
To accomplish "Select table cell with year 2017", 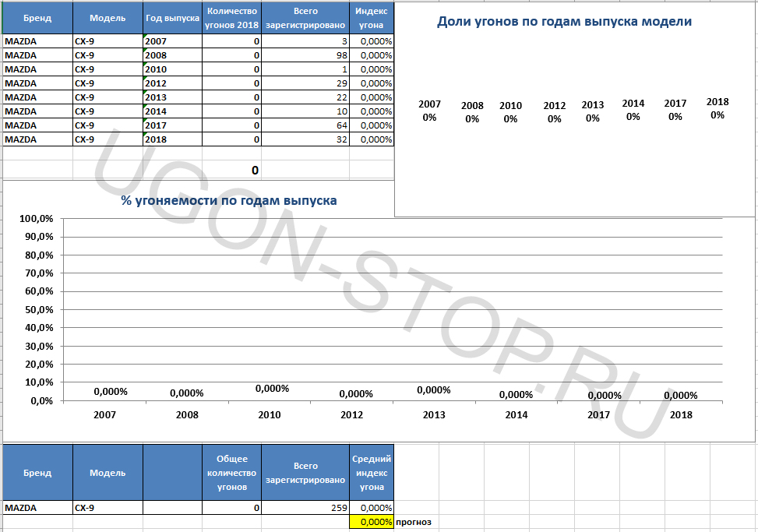I will [173, 125].
